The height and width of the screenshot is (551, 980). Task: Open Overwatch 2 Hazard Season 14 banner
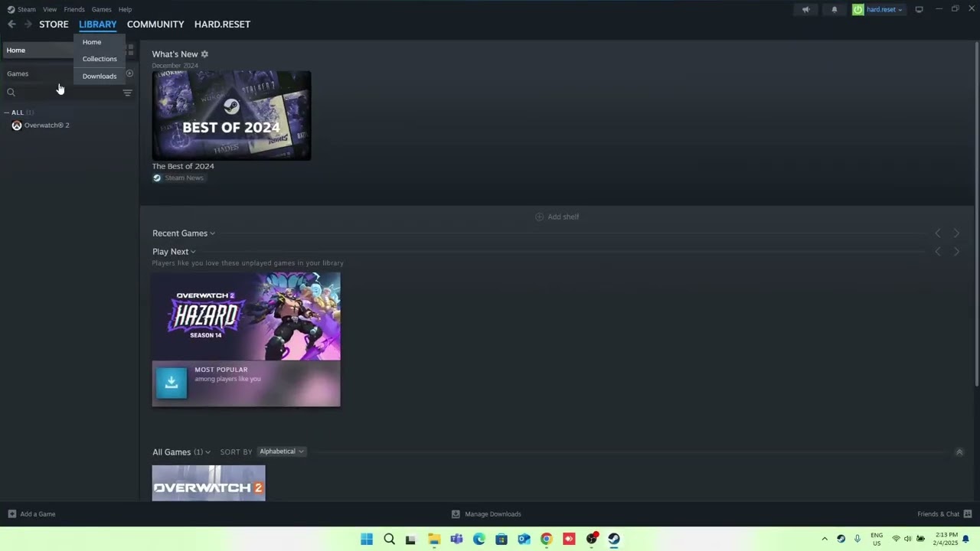(246, 316)
